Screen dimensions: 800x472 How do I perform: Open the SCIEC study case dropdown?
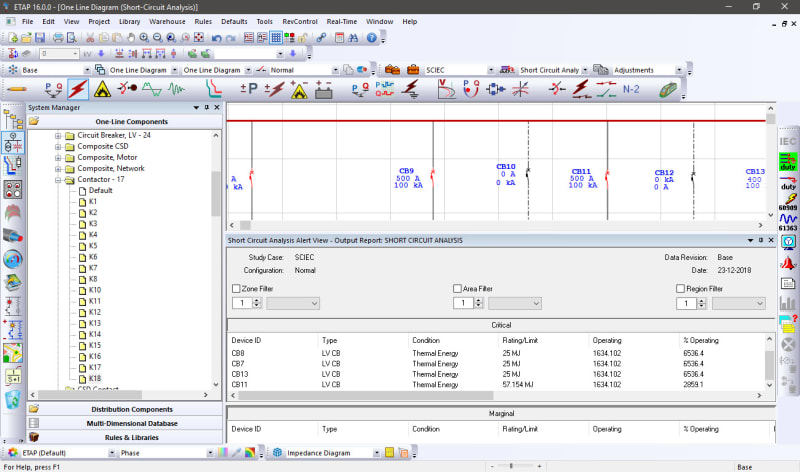[x=491, y=70]
